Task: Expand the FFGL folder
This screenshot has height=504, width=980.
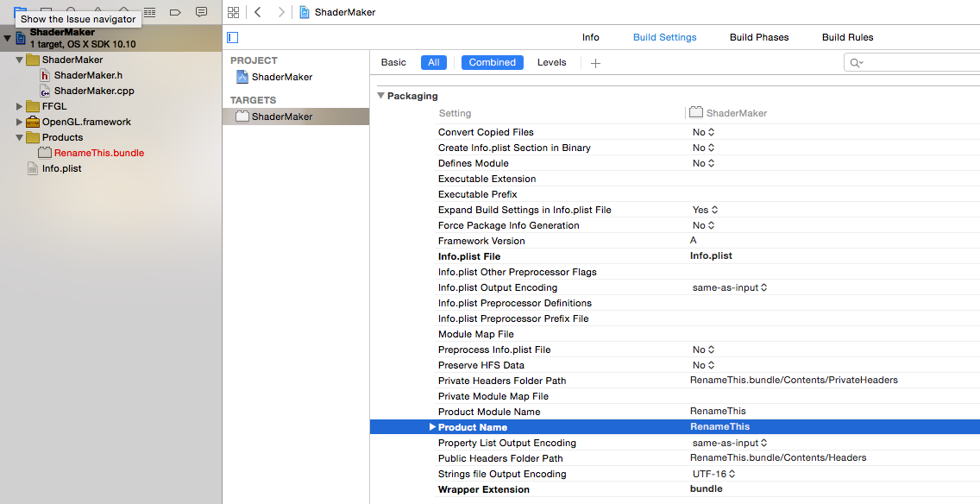Action: pos(20,106)
